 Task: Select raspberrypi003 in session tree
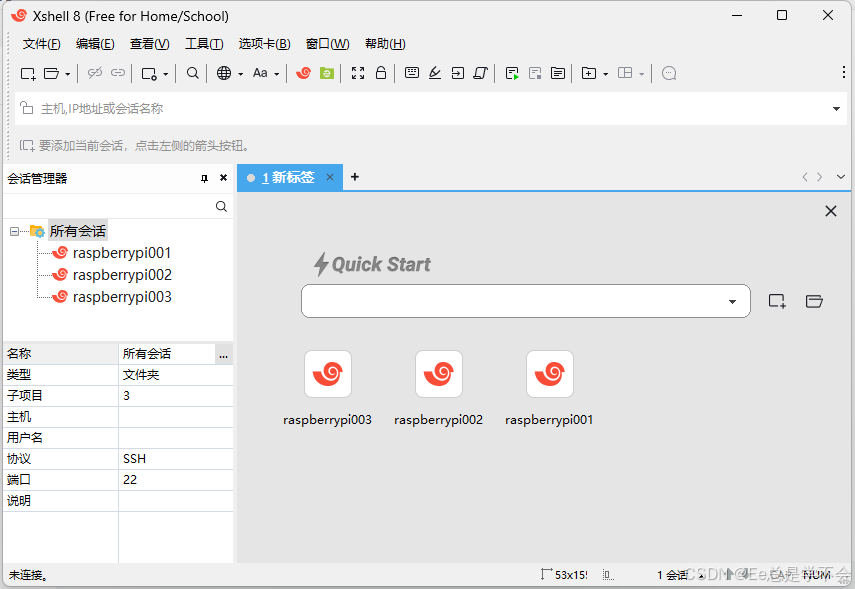click(122, 297)
